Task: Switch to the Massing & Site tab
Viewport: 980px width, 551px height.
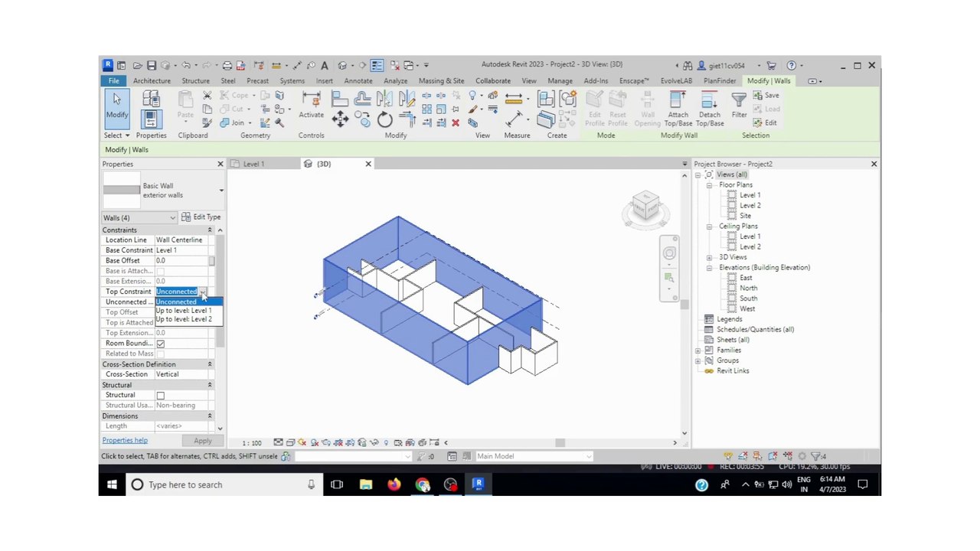Action: pyautogui.click(x=442, y=81)
